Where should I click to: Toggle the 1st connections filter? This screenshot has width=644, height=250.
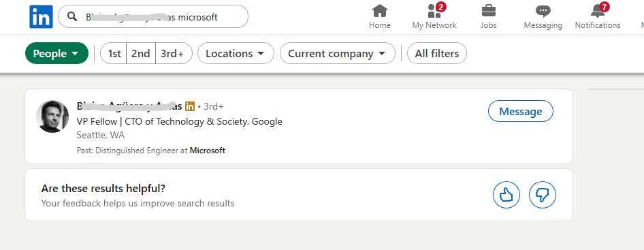coord(114,53)
